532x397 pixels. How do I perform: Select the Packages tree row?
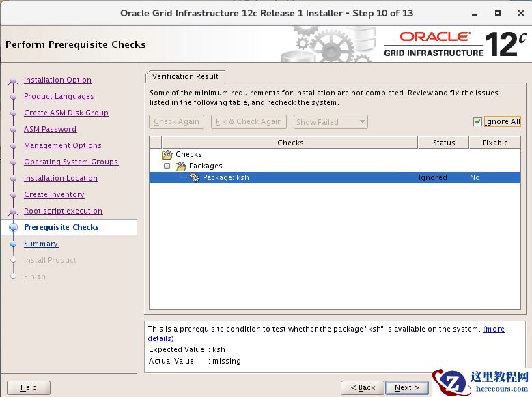click(335, 166)
